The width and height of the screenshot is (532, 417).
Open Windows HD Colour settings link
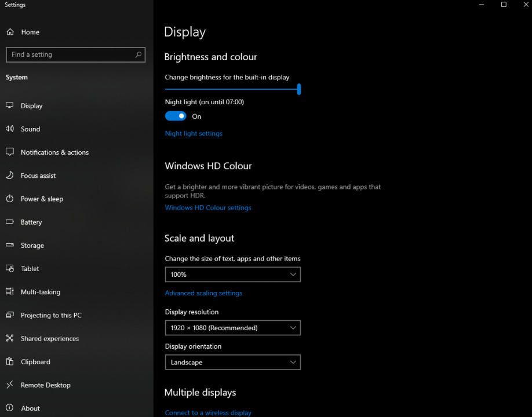pos(208,208)
